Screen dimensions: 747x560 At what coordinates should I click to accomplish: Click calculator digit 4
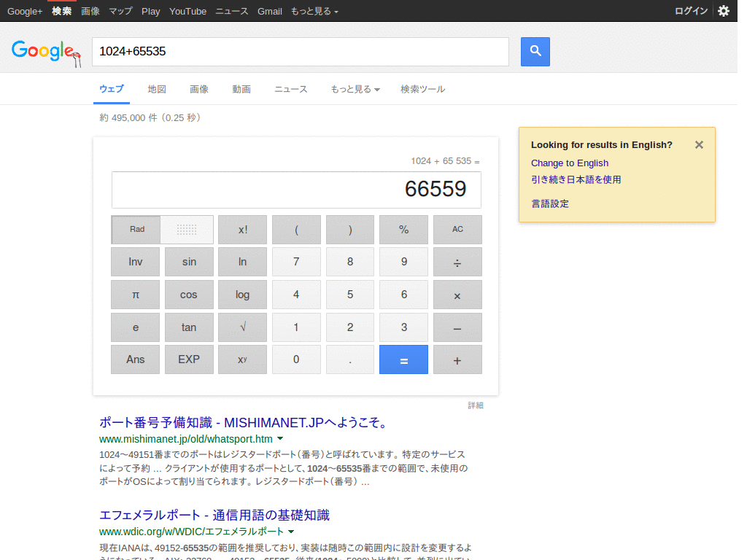(x=296, y=295)
